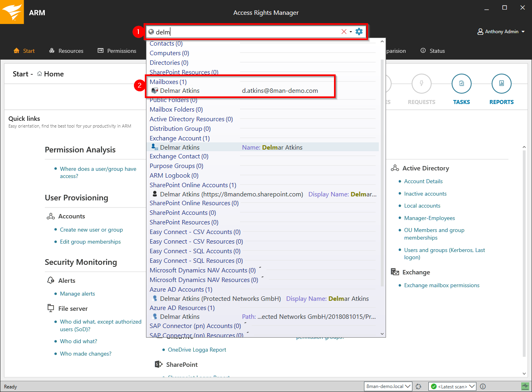Click the refresh icon in status bar

coord(418,386)
